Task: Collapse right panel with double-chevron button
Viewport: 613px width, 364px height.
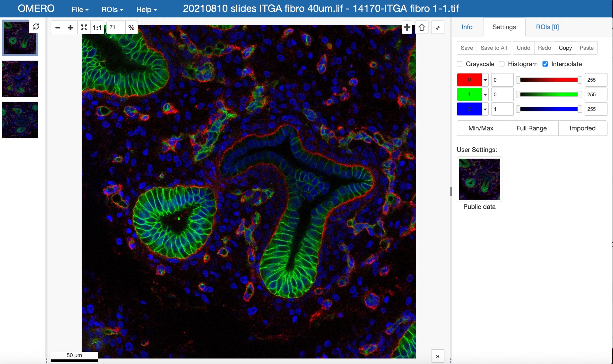Action: (x=438, y=356)
